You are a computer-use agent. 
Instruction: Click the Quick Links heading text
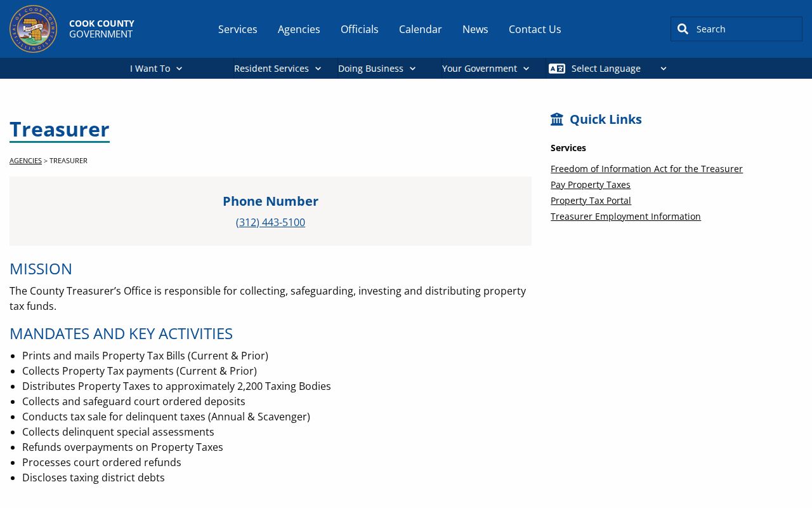pyautogui.click(x=606, y=119)
